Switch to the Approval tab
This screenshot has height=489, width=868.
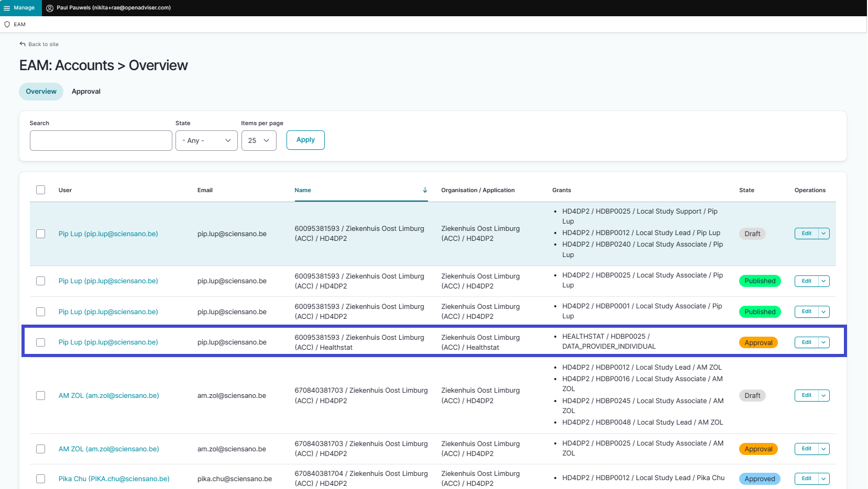point(86,92)
